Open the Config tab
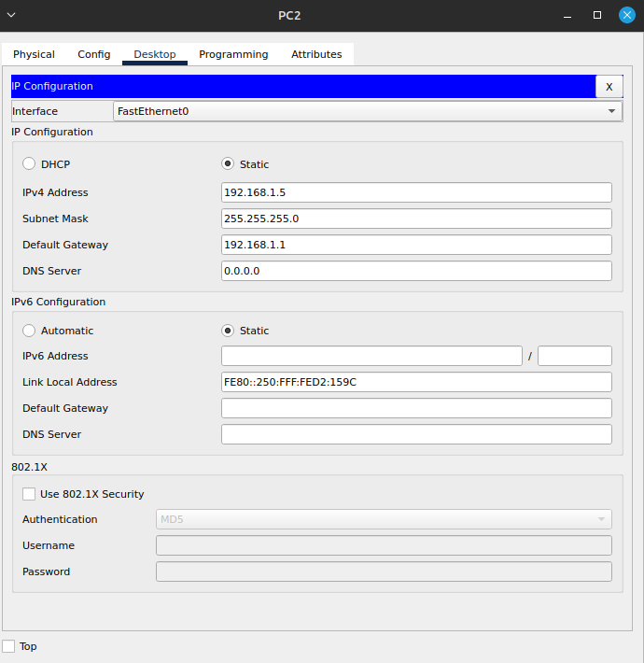644x663 pixels. point(93,54)
